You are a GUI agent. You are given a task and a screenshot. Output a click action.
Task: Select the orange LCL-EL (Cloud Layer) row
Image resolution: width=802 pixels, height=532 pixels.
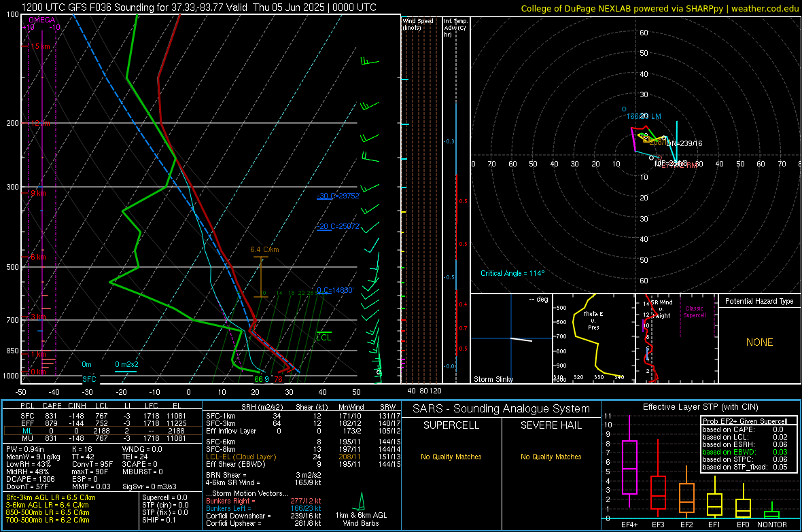pos(303,457)
